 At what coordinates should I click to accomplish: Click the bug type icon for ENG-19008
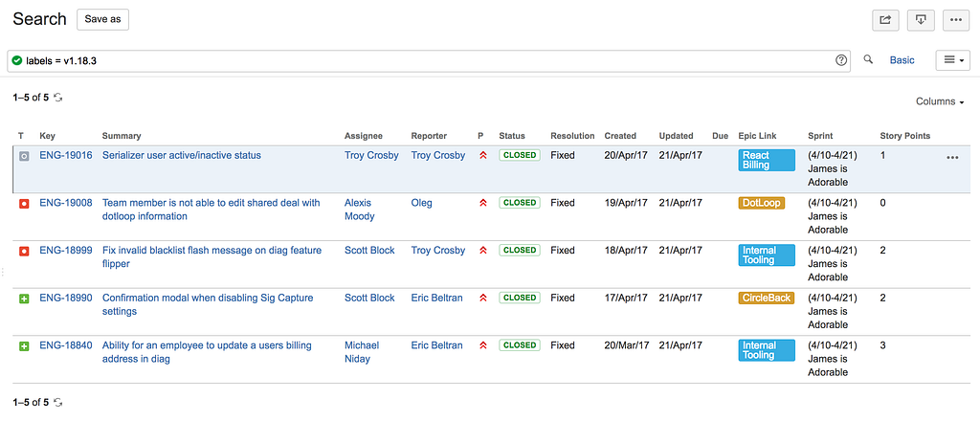click(x=24, y=204)
